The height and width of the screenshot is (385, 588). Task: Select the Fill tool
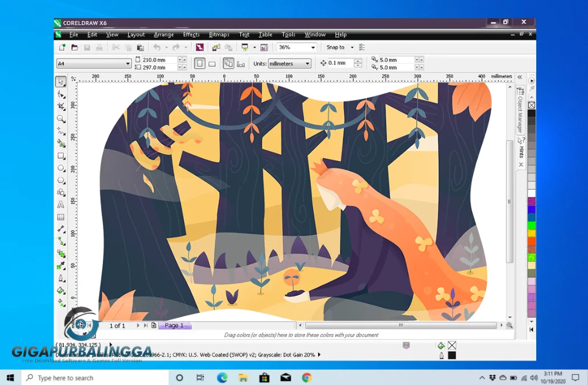[x=61, y=290]
